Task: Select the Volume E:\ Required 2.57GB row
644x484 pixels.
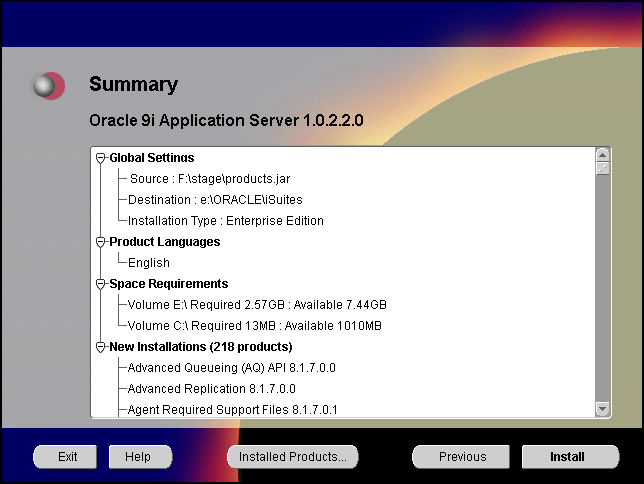Action: tap(257, 305)
